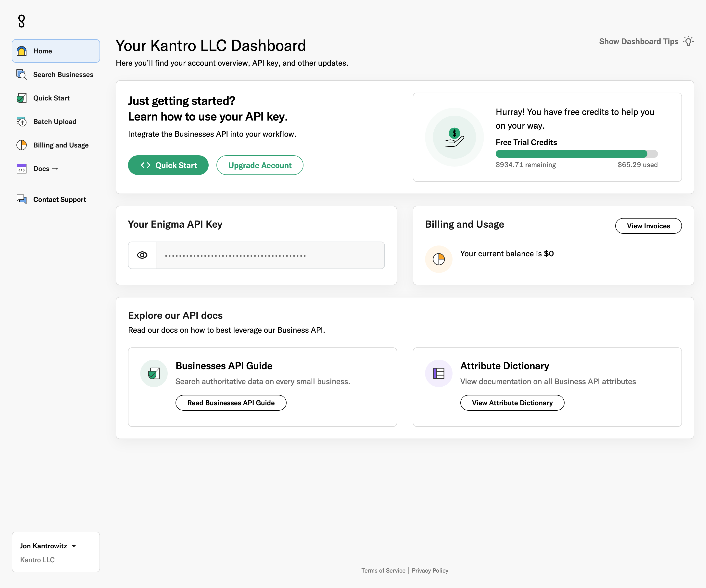Click 'Your Kantro LLC Dashboard' title
This screenshot has height=588, width=706.
point(211,46)
